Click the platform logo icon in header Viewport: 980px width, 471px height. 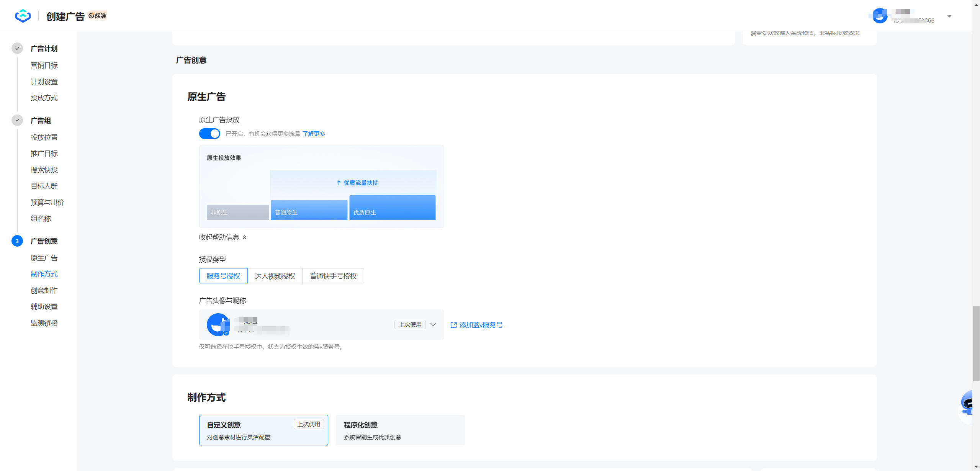23,16
